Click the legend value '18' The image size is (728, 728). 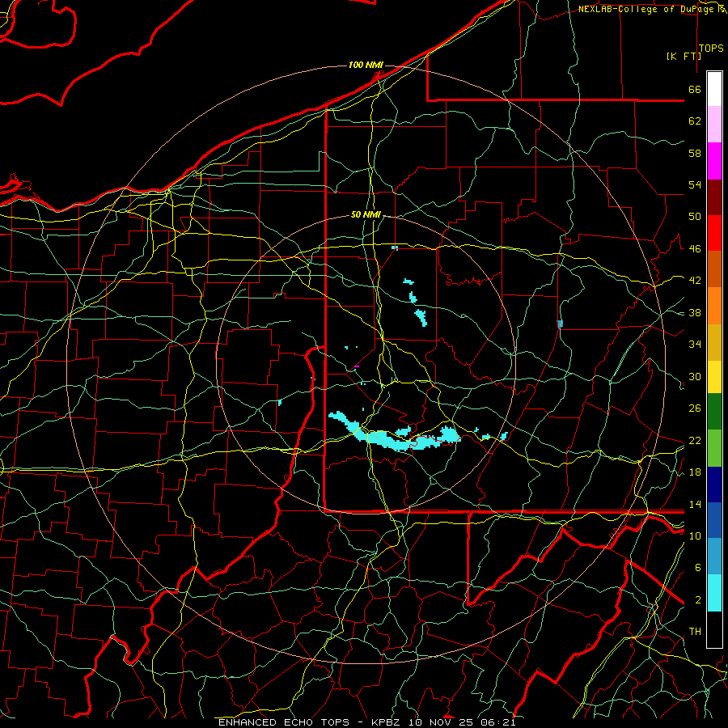pos(695,472)
